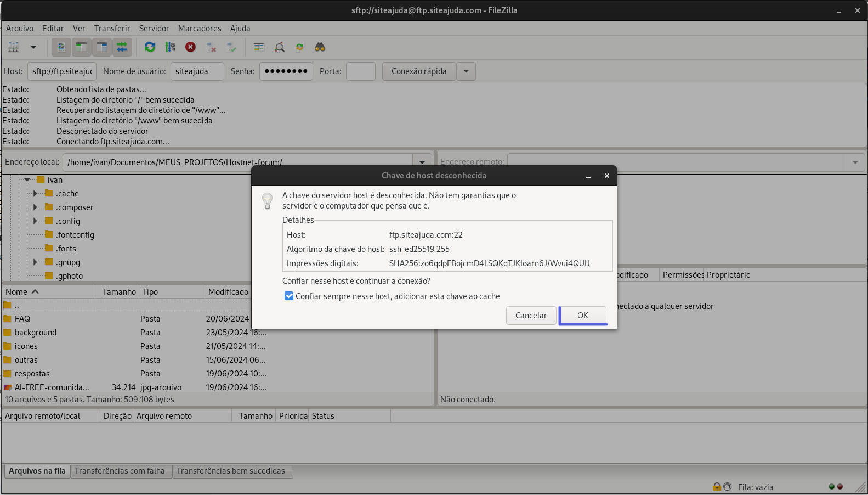Image resolution: width=868 pixels, height=495 pixels.
Task: Click the Status queue column header
Action: [x=349, y=416]
